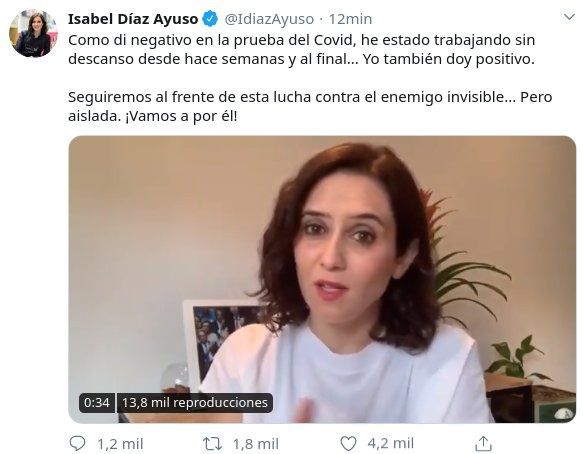This screenshot has width=583, height=454.
Task: Click the 1,8 mil retweets count
Action: (256, 444)
